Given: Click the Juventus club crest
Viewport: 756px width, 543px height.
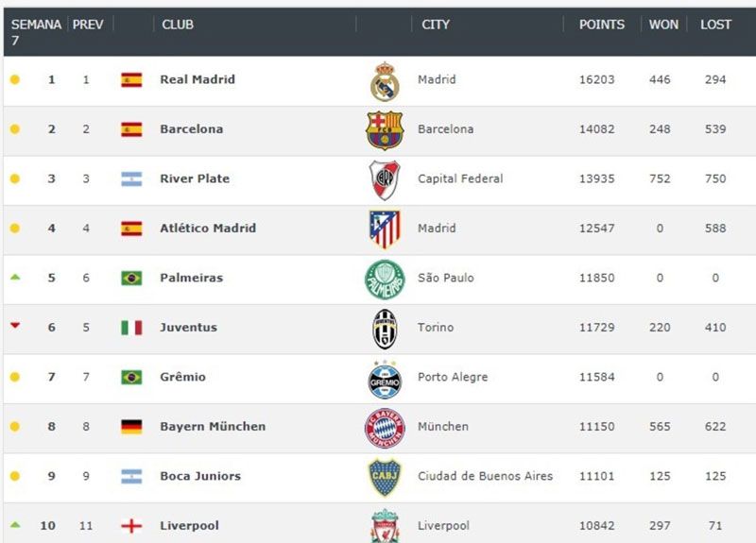Looking at the screenshot, I should 385,329.
